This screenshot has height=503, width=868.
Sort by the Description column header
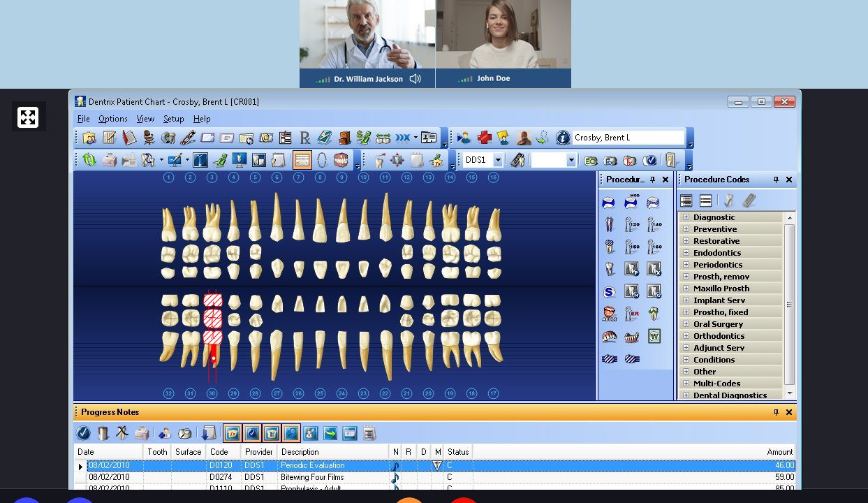coord(332,452)
